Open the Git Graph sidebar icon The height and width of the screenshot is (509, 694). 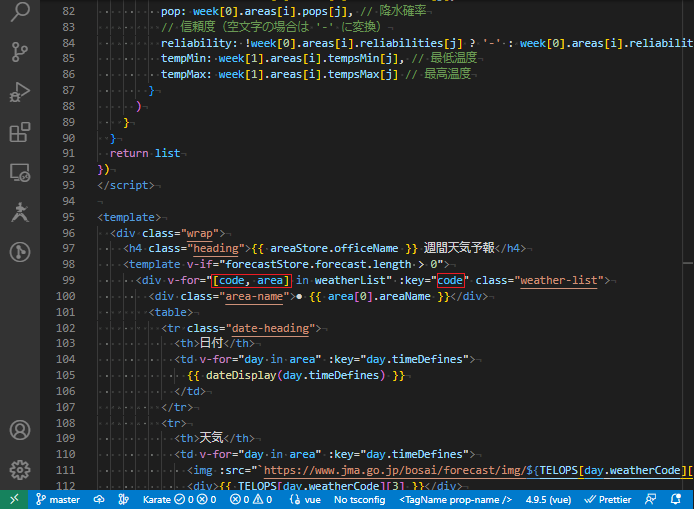(20, 252)
